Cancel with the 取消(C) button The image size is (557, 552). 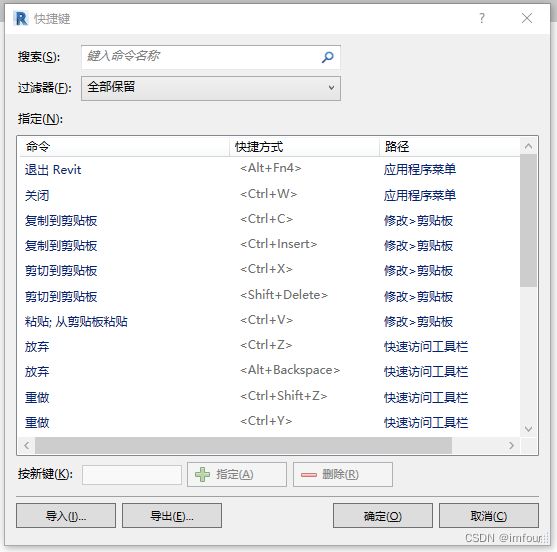click(x=489, y=515)
